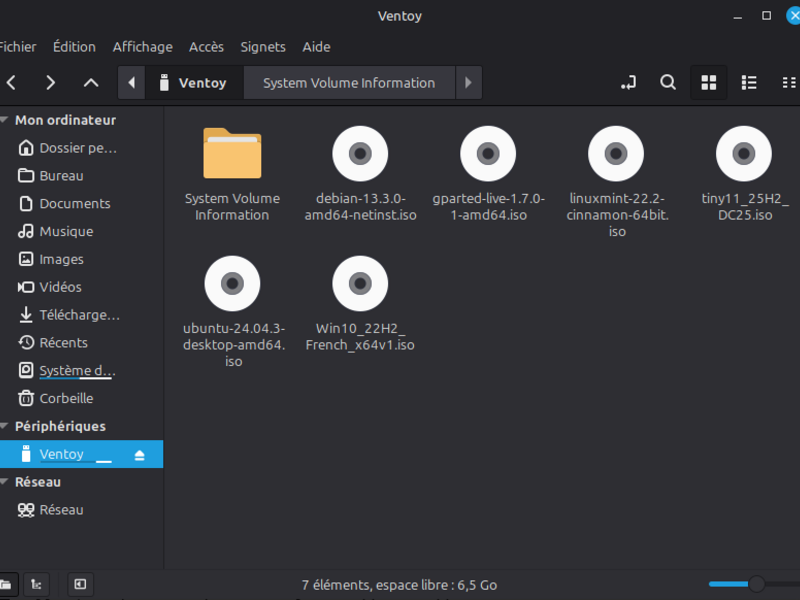Click the path bar left scroll arrow
This screenshot has width=800, height=600.
(x=132, y=83)
